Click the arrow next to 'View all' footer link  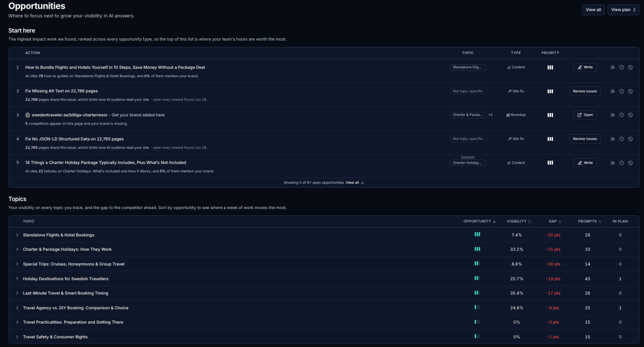pos(362,183)
